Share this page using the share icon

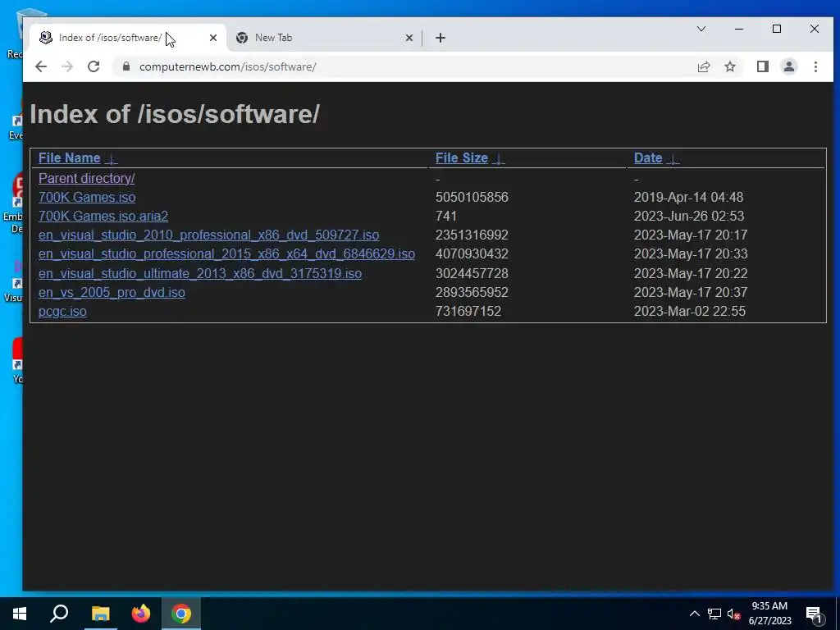click(x=703, y=66)
